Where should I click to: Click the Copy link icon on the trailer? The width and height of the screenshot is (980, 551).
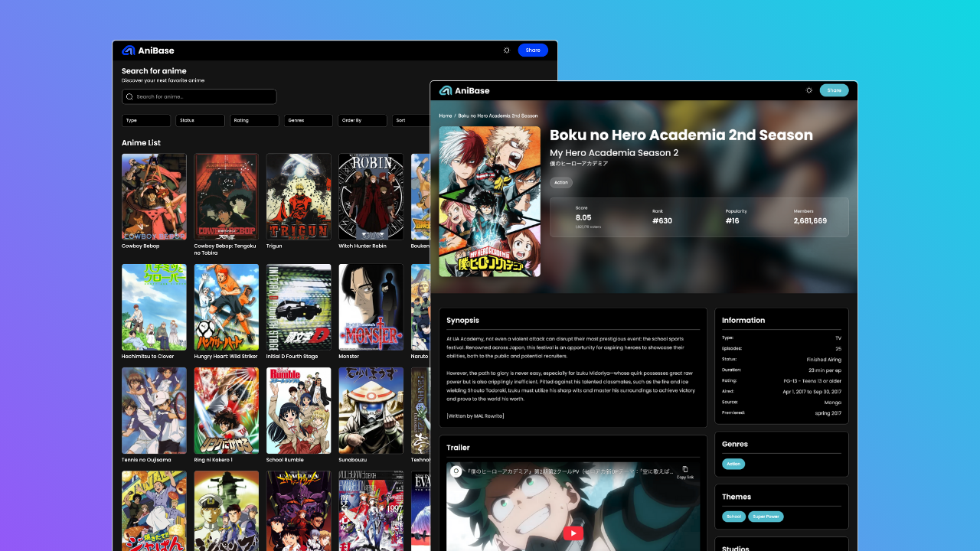click(684, 470)
